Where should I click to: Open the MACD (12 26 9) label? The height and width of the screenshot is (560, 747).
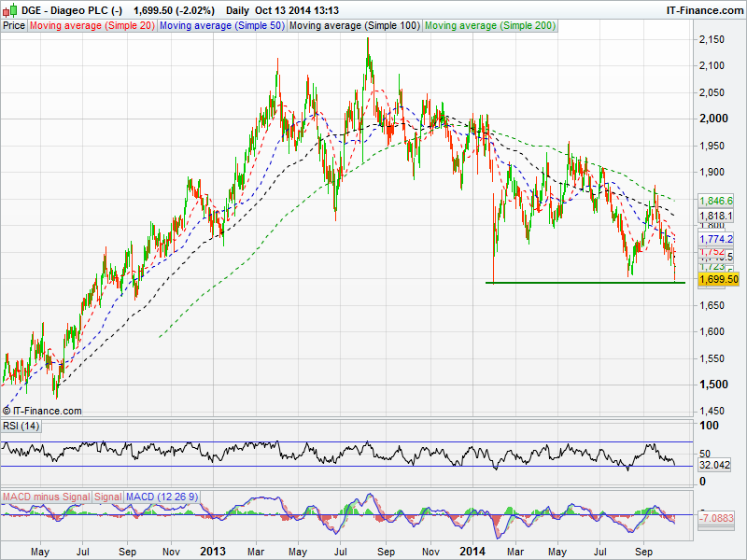point(162,497)
